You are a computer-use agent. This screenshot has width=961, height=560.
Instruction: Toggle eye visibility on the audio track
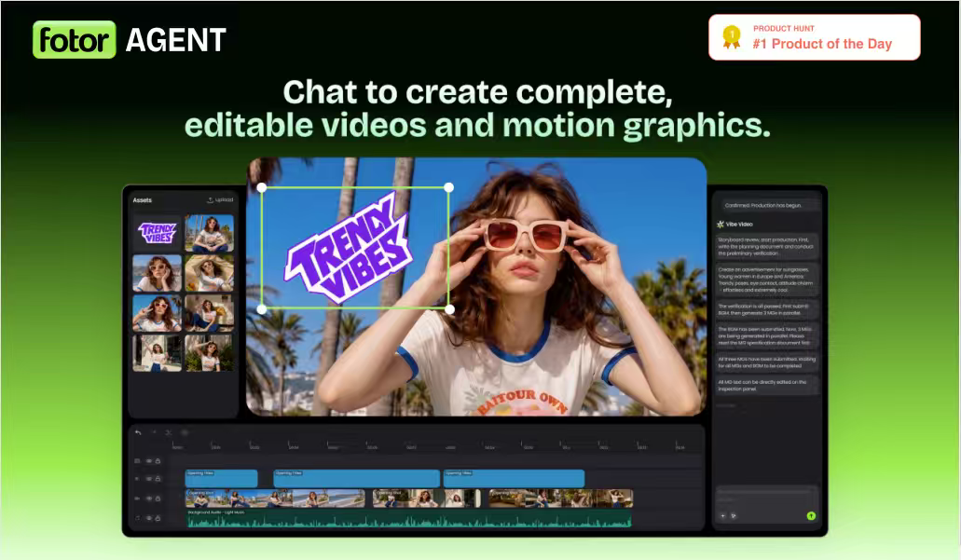point(149,518)
